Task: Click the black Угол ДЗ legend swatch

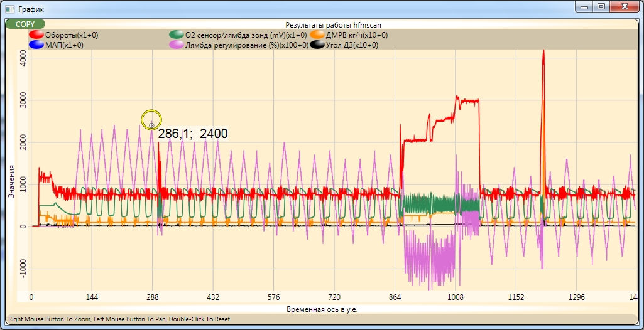Action: [x=317, y=45]
